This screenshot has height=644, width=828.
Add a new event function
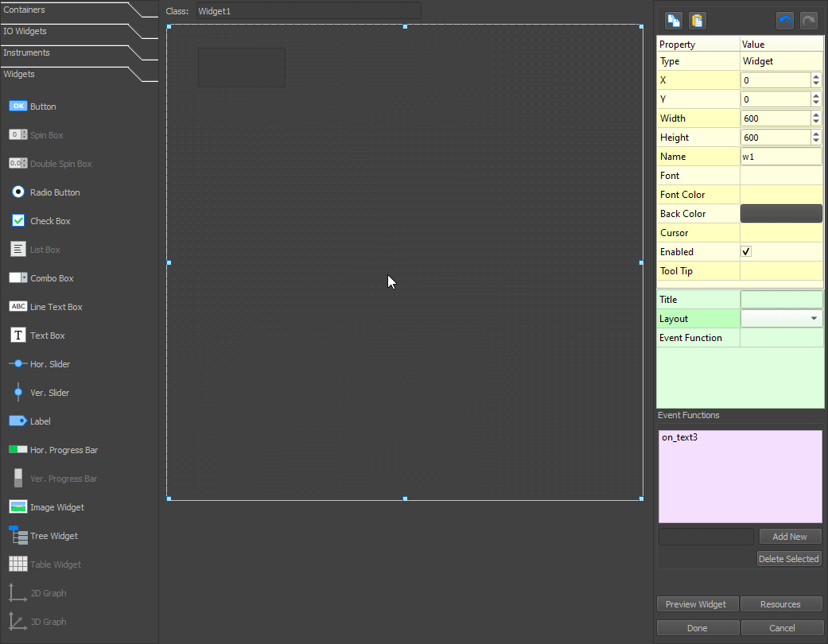click(789, 536)
